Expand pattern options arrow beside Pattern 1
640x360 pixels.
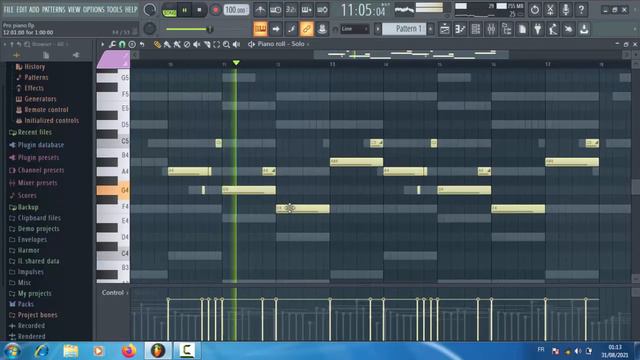[378, 29]
